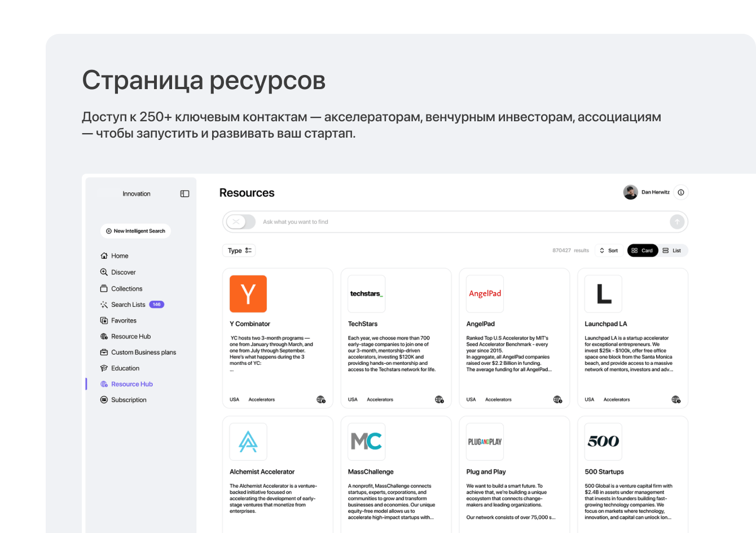Viewport: 756px width, 533px height.
Task: Click the Collections folder icon
Action: [104, 288]
